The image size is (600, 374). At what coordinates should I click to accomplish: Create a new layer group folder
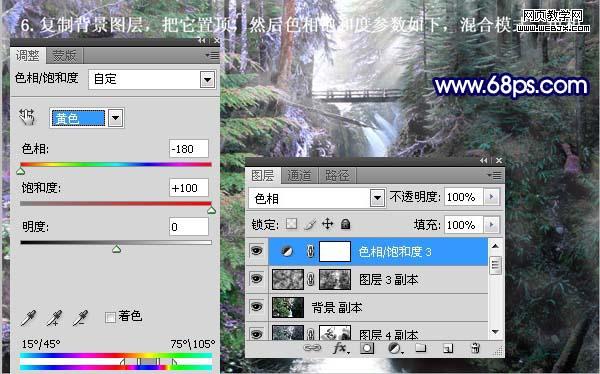pos(421,348)
